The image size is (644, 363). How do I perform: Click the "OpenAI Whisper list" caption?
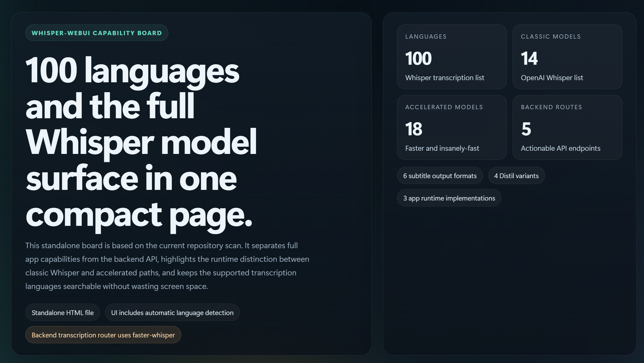click(552, 78)
